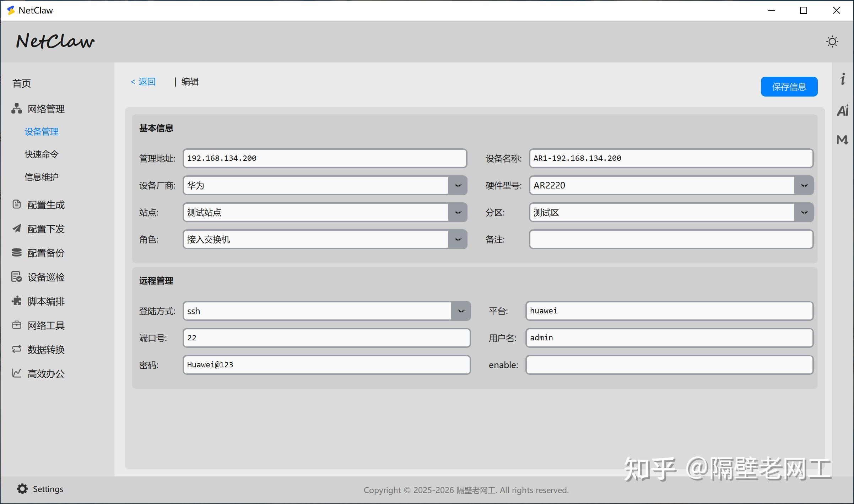Expand the 分区 dropdown arrow
This screenshot has height=504, width=854.
tap(804, 212)
